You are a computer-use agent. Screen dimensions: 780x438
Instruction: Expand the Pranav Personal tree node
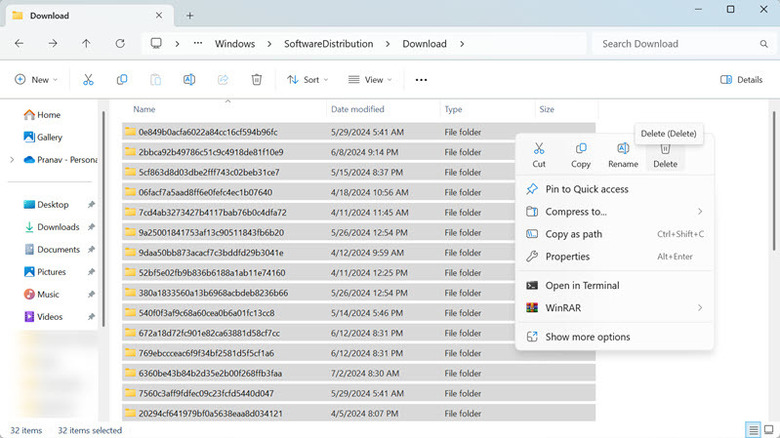pos(11,160)
